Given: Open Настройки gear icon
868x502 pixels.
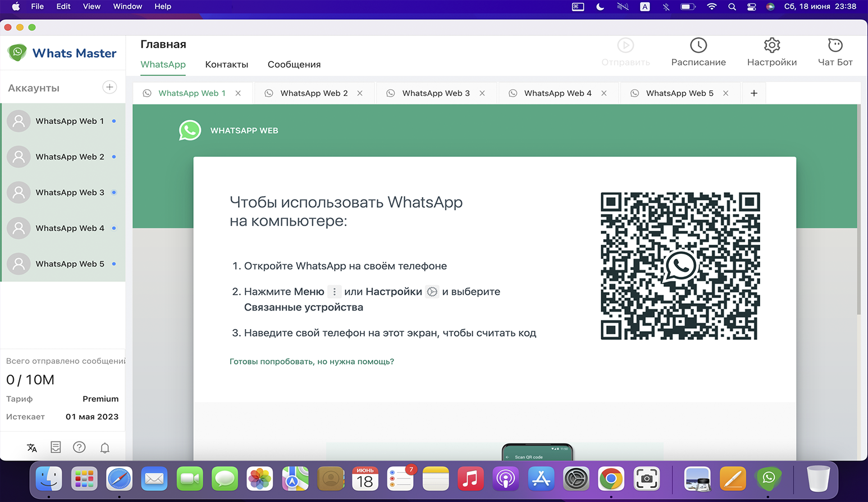Looking at the screenshot, I should [x=771, y=45].
